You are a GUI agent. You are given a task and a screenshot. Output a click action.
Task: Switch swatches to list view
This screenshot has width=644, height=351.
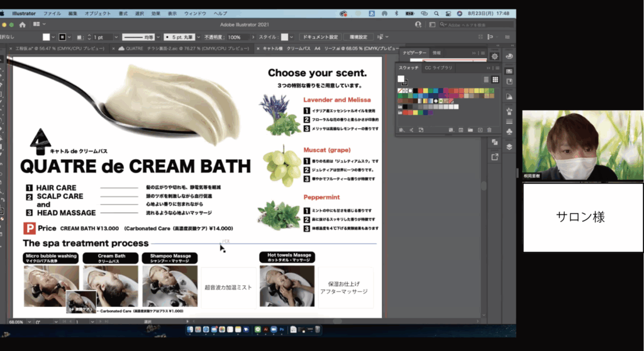[x=486, y=79]
